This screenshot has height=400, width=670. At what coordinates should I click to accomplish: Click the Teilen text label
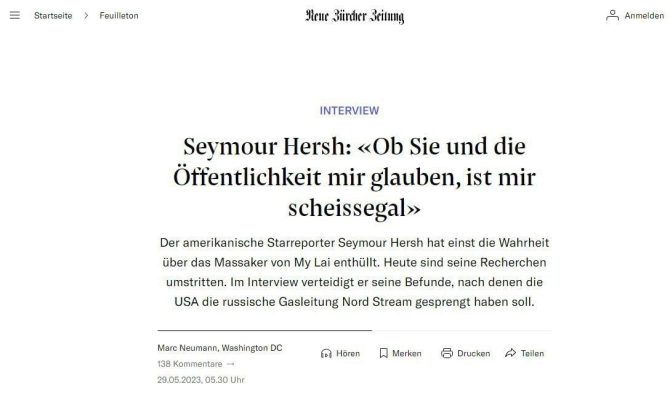click(532, 353)
